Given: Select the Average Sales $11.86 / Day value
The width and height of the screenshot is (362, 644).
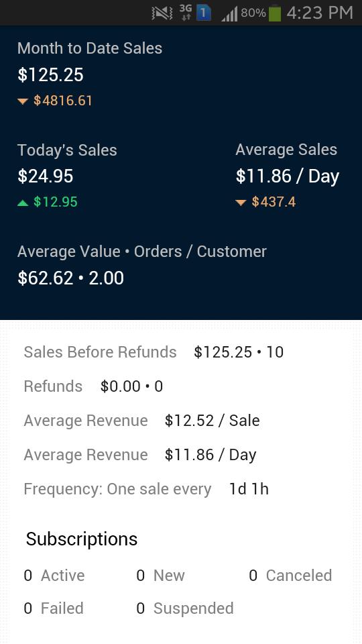Looking at the screenshot, I should (288, 176).
